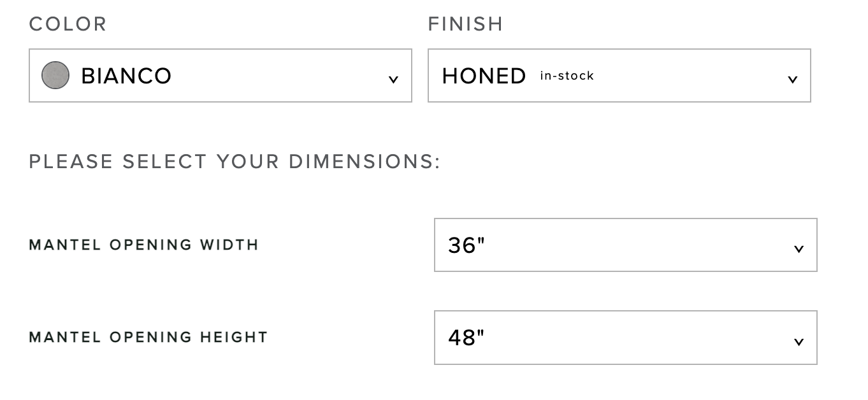868x400 pixels.
Task: Open the Mantel Opening Width dropdown
Action: pos(625,245)
